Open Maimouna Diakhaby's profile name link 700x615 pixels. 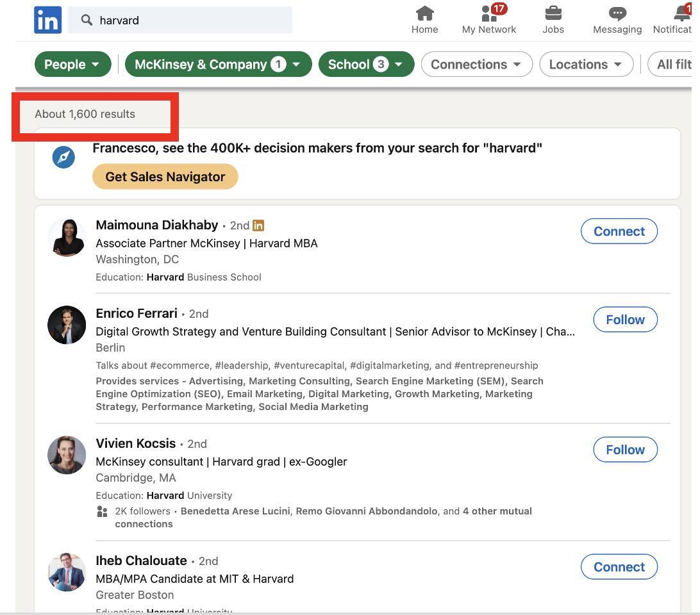click(157, 225)
